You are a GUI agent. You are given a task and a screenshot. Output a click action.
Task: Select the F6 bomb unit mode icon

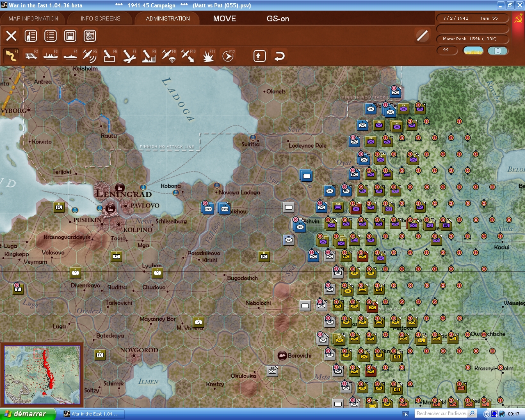pyautogui.click(x=110, y=56)
